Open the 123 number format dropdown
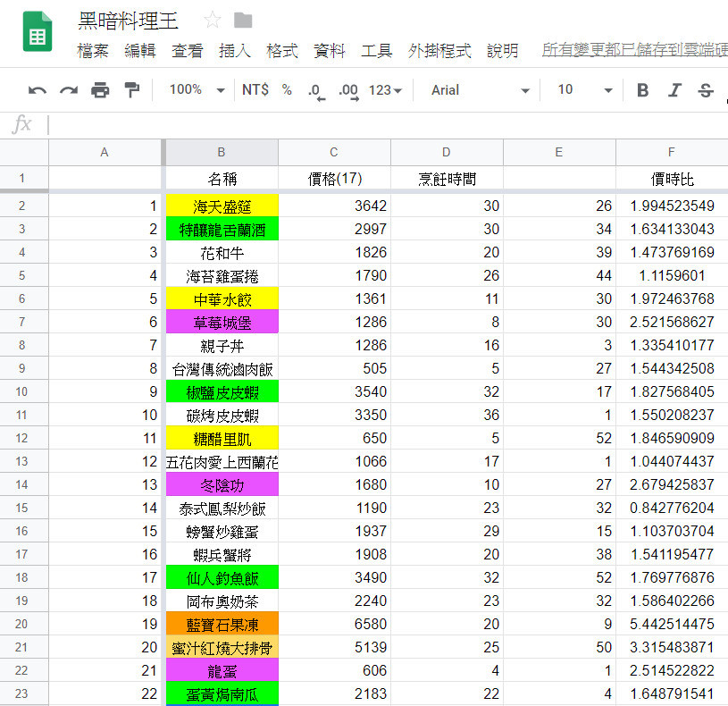 385,90
